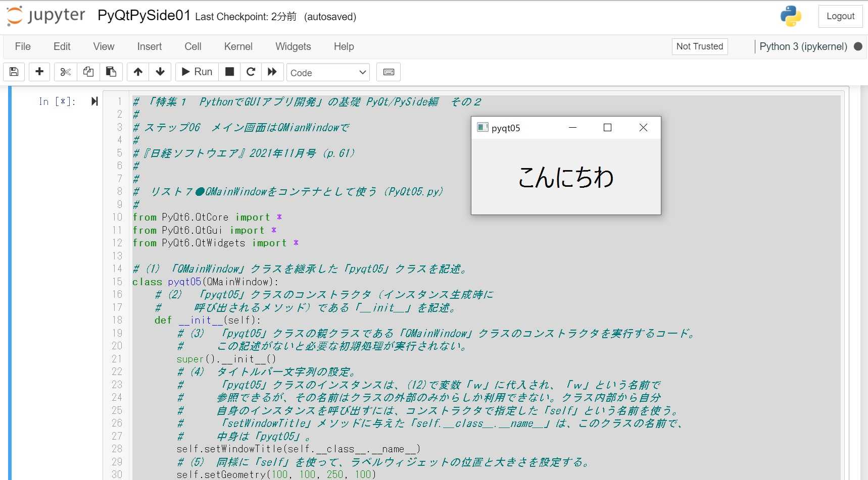This screenshot has height=480, width=868.
Task: Interrupt the kernel with stop icon
Action: [229, 72]
